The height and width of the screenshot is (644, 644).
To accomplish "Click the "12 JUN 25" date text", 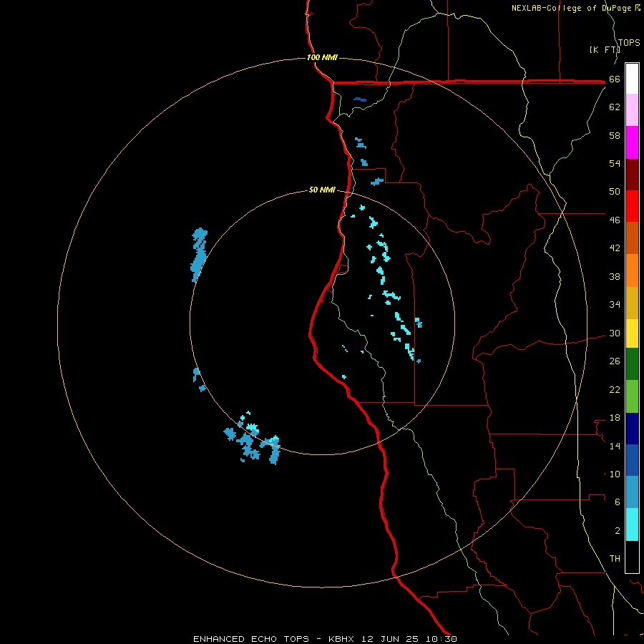I will tap(390, 639).
